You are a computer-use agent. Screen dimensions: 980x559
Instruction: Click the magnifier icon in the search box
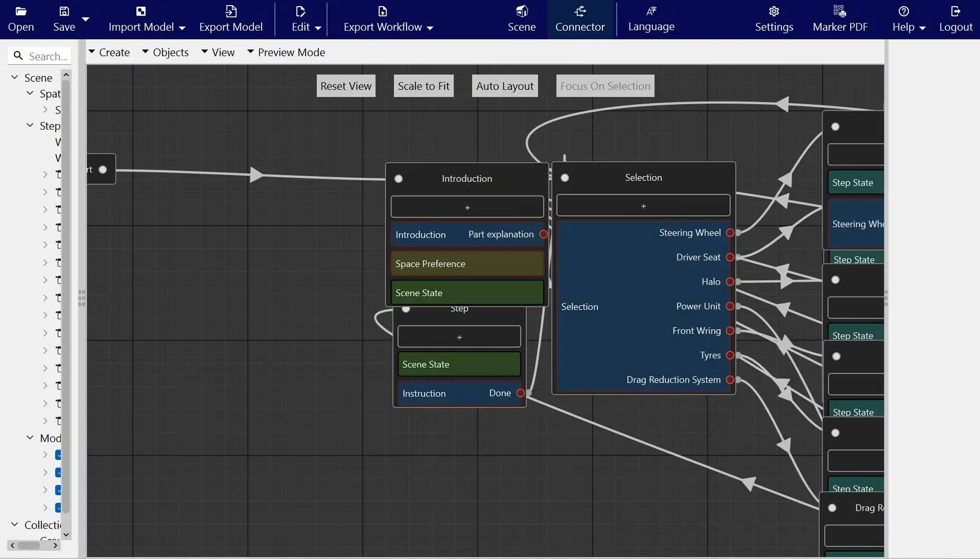18,56
